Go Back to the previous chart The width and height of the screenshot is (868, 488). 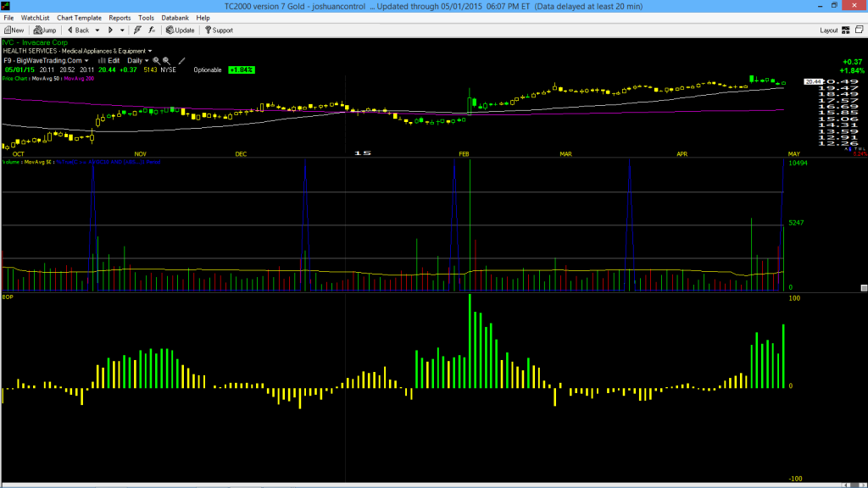(x=78, y=30)
